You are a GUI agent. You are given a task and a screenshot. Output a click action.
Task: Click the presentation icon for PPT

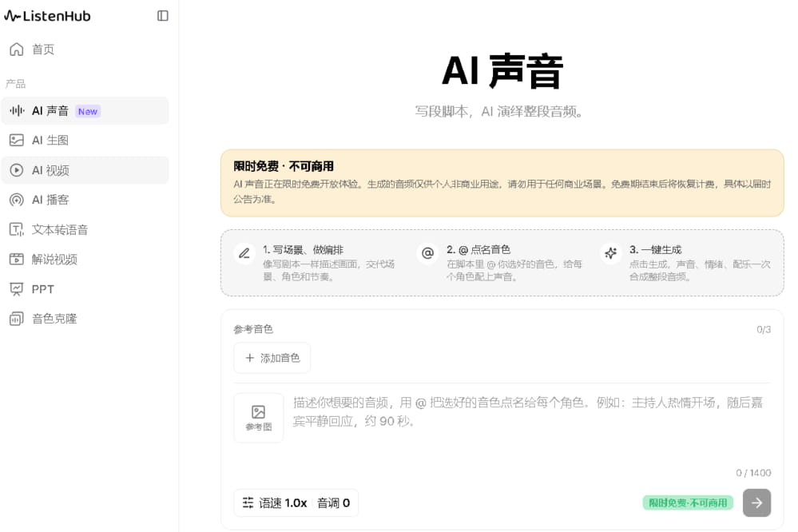[x=17, y=289]
